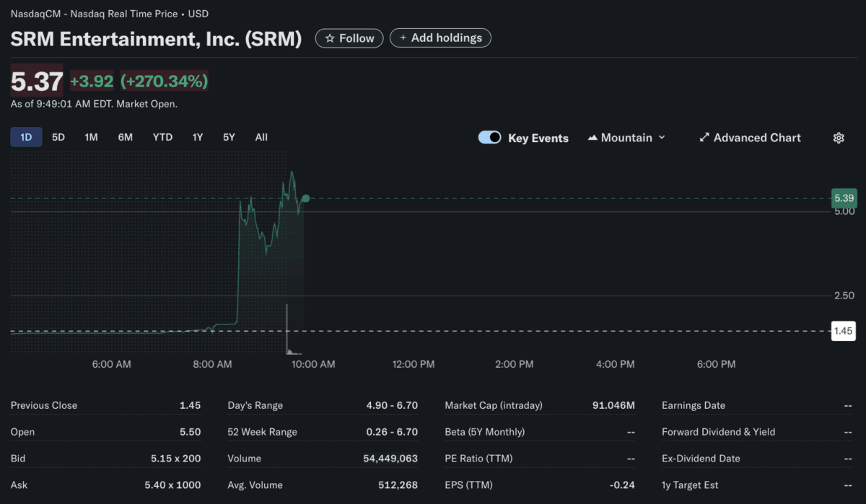Click the current price marker dot on chart
This screenshot has height=504, width=866.
point(306,198)
